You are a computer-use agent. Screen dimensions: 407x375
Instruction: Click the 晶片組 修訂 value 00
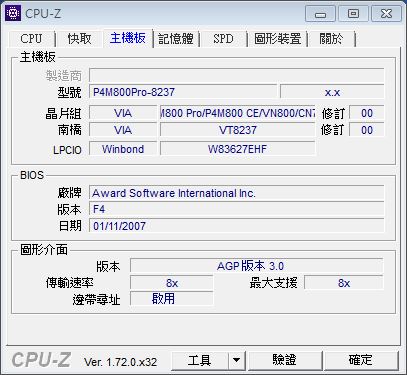367,113
